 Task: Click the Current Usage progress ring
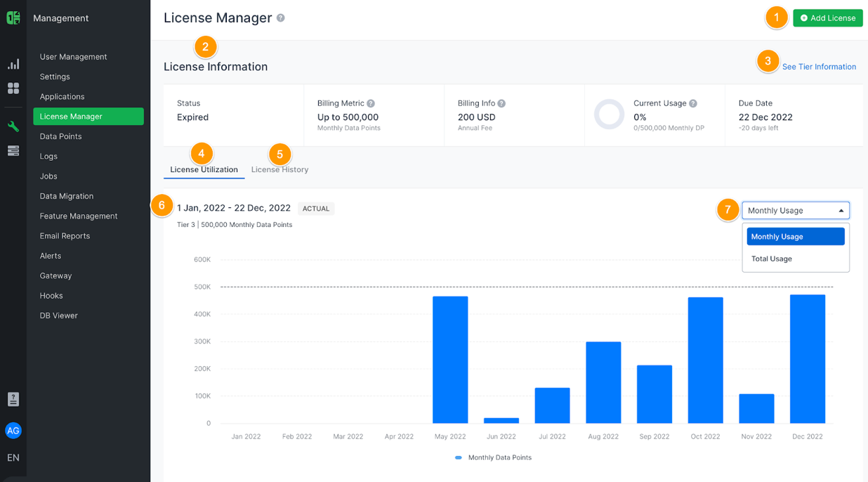[608, 115]
